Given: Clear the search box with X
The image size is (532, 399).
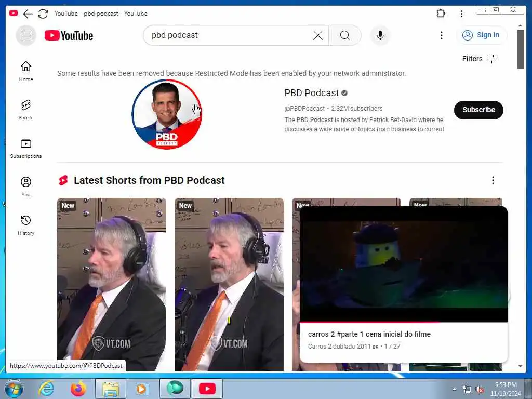Looking at the screenshot, I should pyautogui.click(x=318, y=35).
